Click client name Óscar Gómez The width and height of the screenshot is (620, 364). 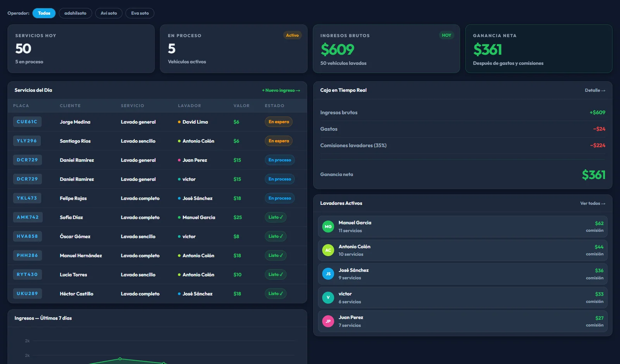coord(75,236)
